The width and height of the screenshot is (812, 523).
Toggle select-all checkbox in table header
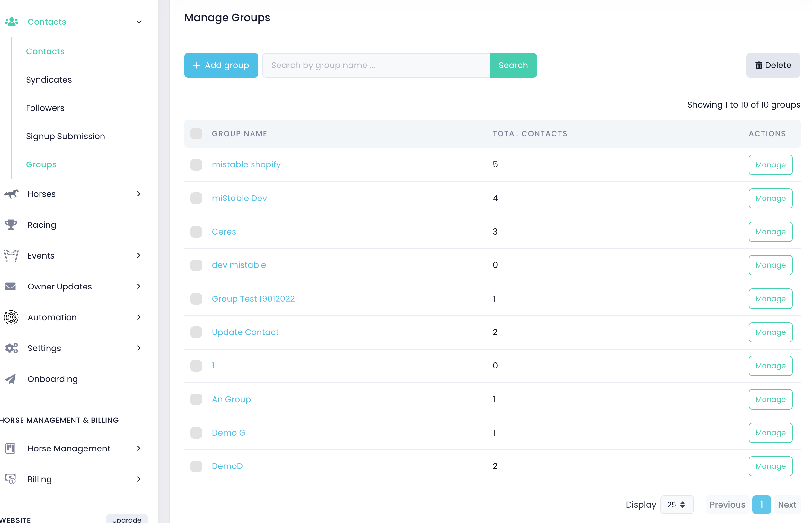coord(196,134)
